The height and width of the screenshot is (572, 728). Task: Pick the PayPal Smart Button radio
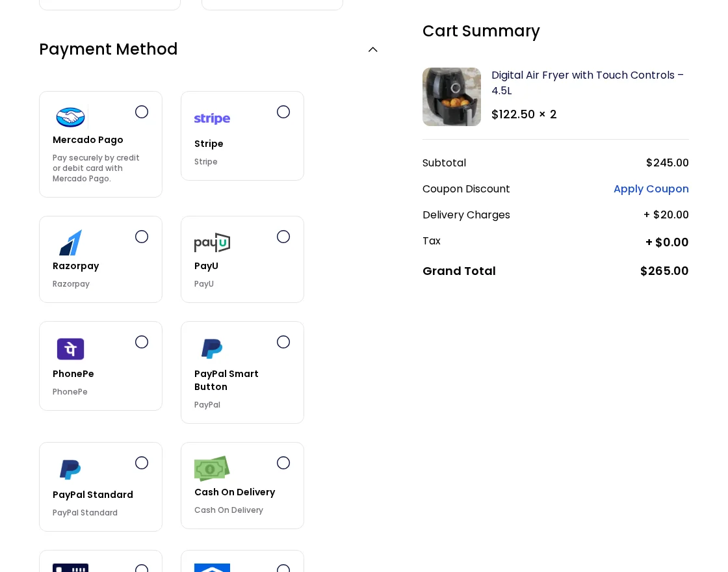(283, 342)
